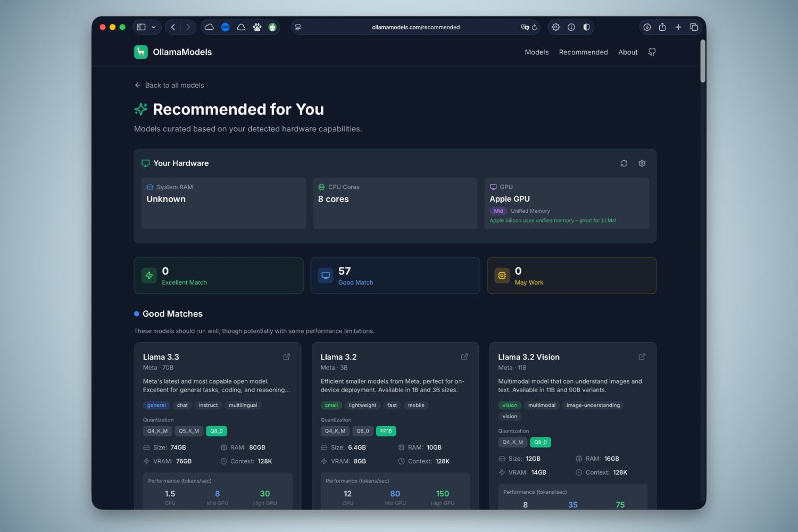Click the instruct tag on Llama 3.3
798x532 pixels.
(209, 405)
